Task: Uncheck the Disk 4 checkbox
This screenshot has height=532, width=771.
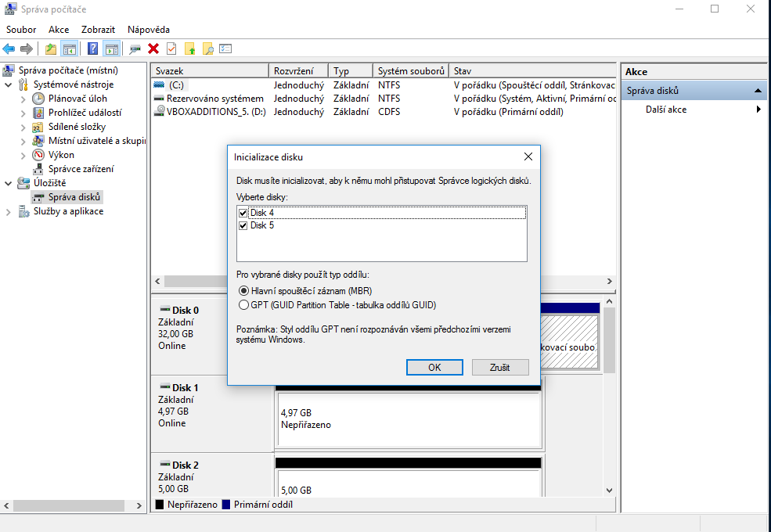Action: point(243,213)
